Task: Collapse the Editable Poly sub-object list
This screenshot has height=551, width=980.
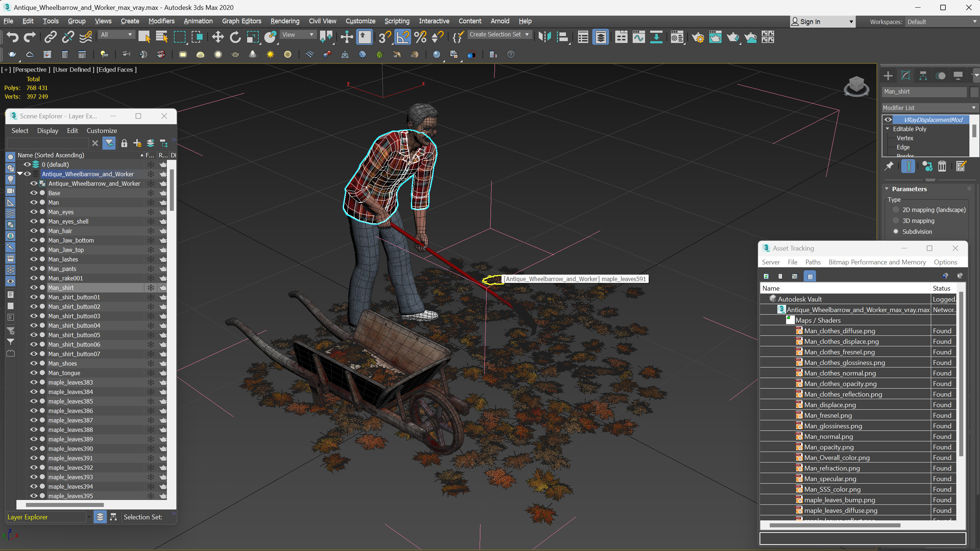Action: coord(887,129)
